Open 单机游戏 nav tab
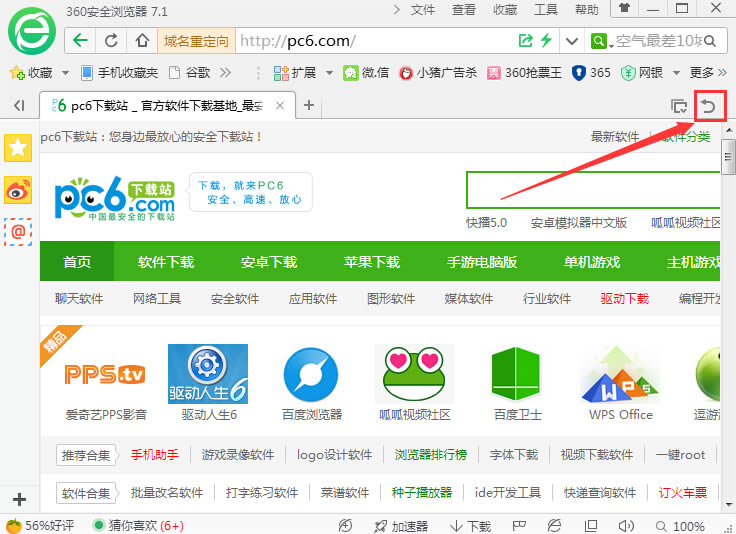The width and height of the screenshot is (736, 534). pyautogui.click(x=592, y=262)
